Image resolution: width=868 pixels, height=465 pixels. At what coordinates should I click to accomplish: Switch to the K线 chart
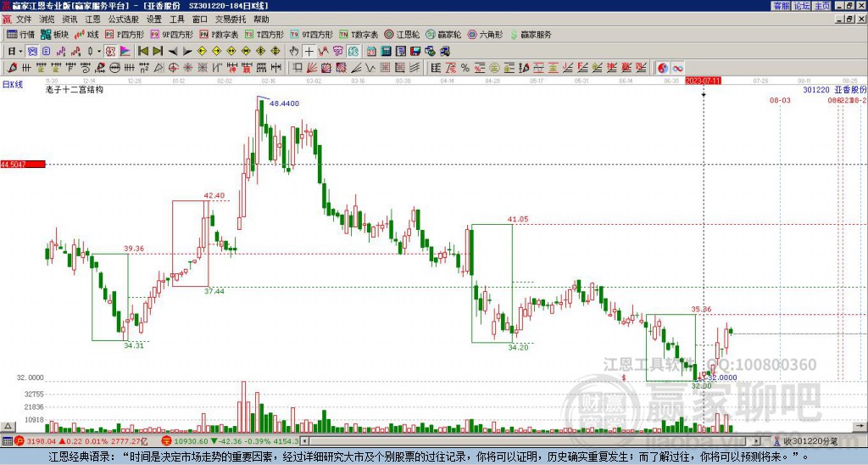tap(86, 34)
